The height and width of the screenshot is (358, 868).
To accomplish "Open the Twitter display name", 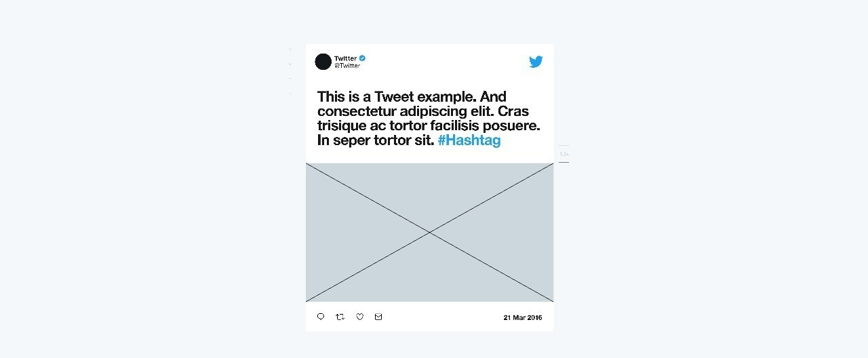I will [x=345, y=58].
